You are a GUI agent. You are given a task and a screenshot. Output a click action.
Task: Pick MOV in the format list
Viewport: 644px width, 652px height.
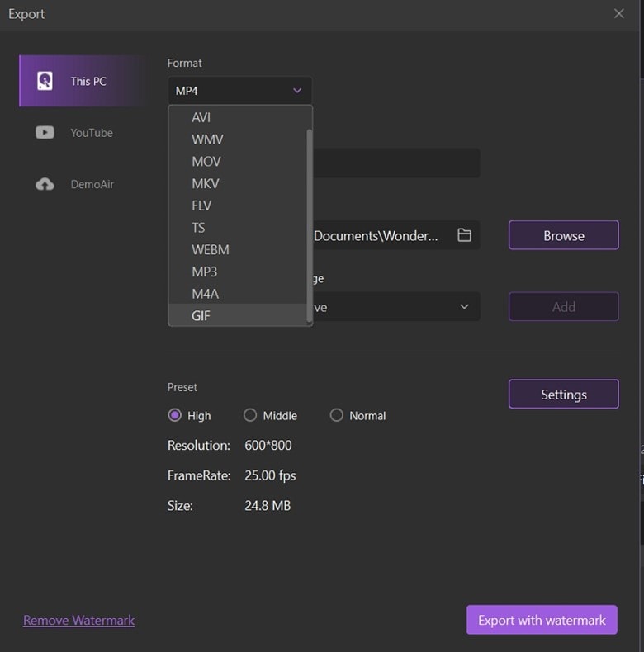206,161
